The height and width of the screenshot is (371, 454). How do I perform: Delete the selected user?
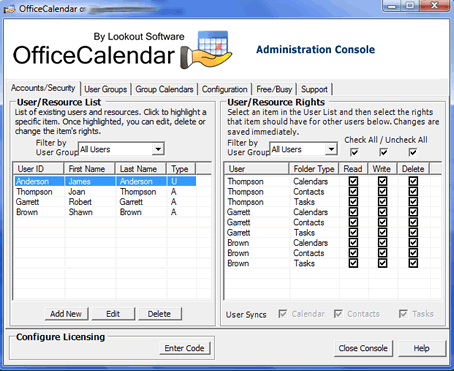tap(159, 314)
